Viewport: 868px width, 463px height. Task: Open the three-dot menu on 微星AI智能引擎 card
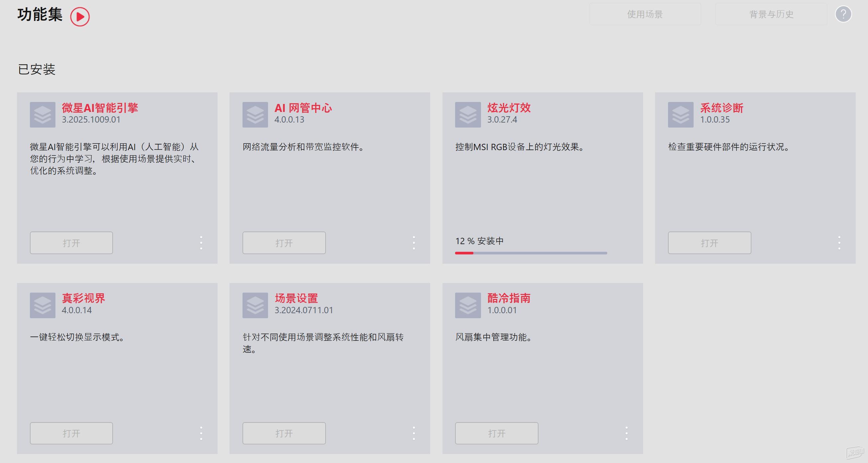point(201,242)
